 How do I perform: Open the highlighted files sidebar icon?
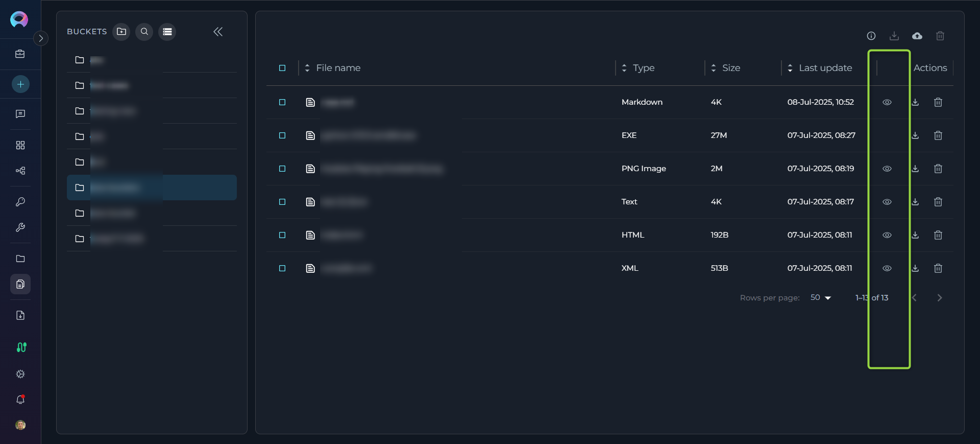point(20,284)
